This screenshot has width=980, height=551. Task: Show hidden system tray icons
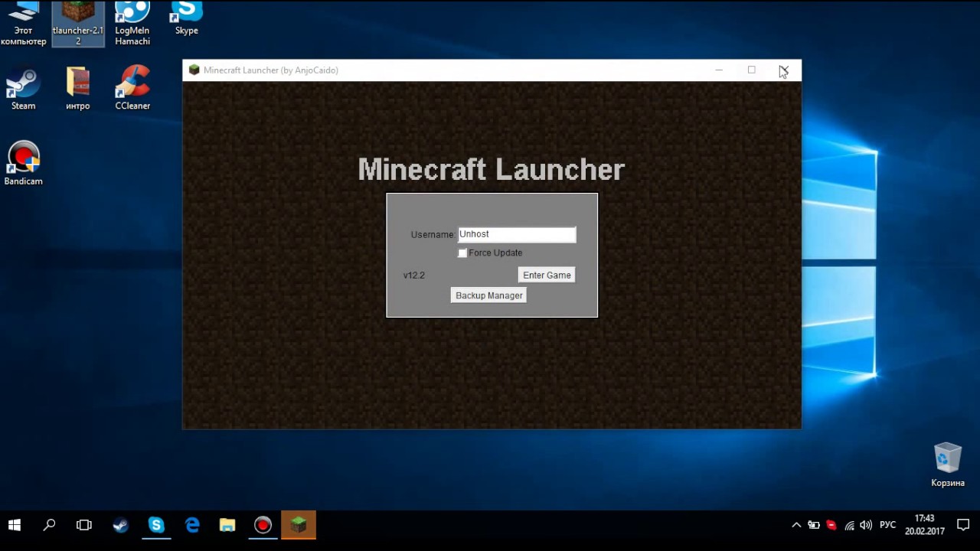796,525
